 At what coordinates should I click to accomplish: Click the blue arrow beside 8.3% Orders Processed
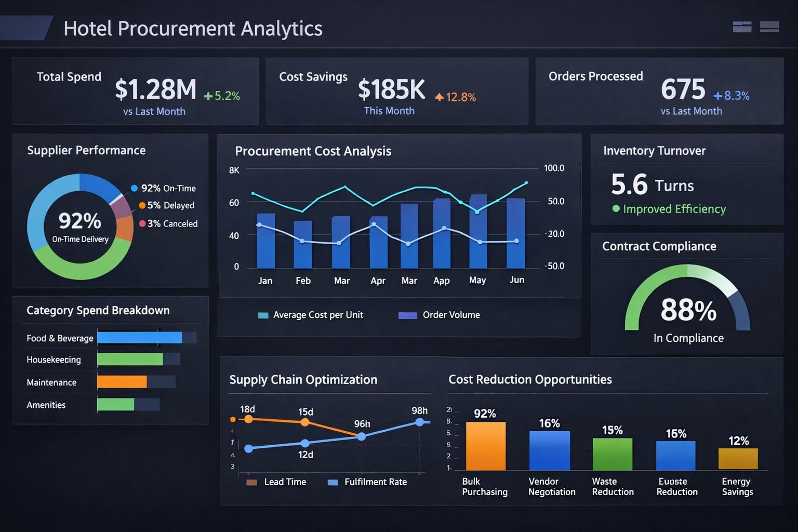point(718,96)
